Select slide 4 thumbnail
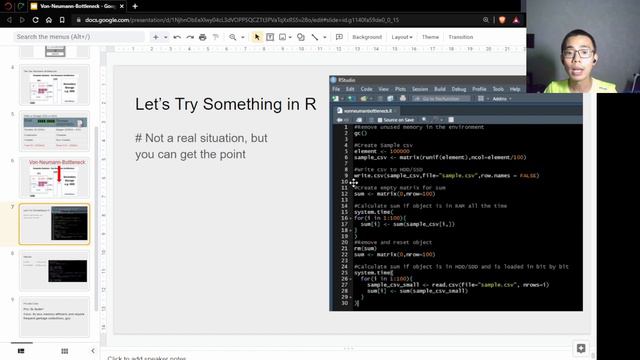 pos(54,85)
